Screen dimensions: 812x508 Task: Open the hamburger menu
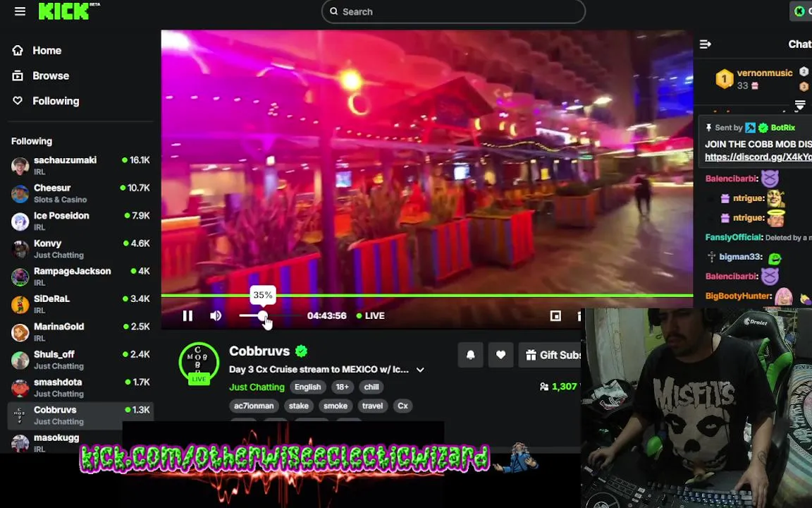click(20, 11)
